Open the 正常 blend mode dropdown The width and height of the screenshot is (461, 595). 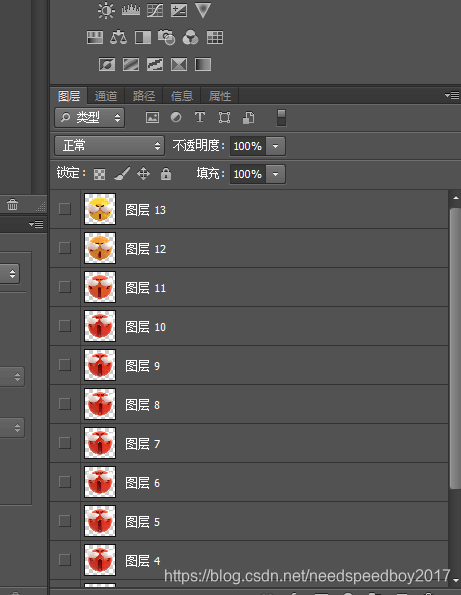(110, 146)
